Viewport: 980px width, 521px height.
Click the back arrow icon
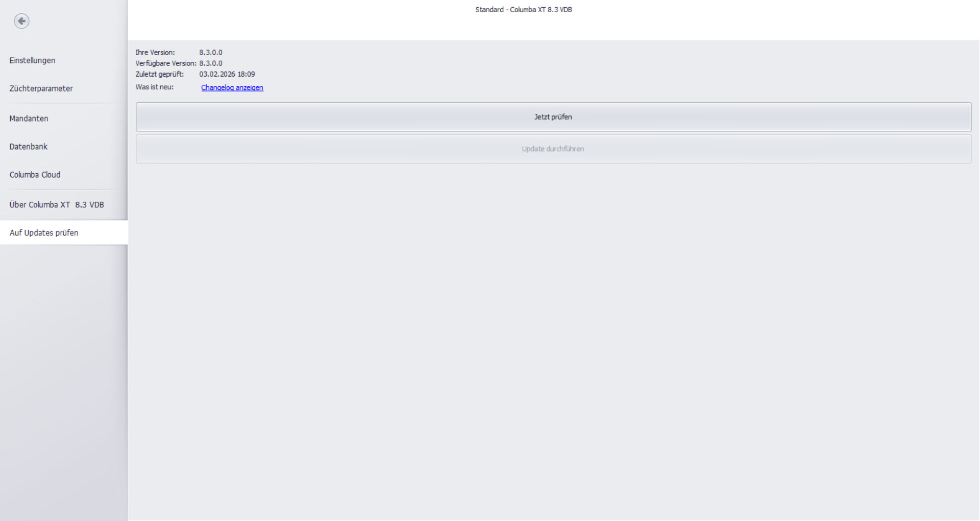[21, 21]
